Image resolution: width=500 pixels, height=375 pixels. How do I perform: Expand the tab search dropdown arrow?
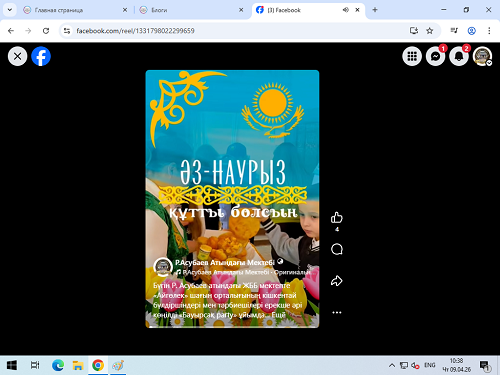(x=10, y=10)
